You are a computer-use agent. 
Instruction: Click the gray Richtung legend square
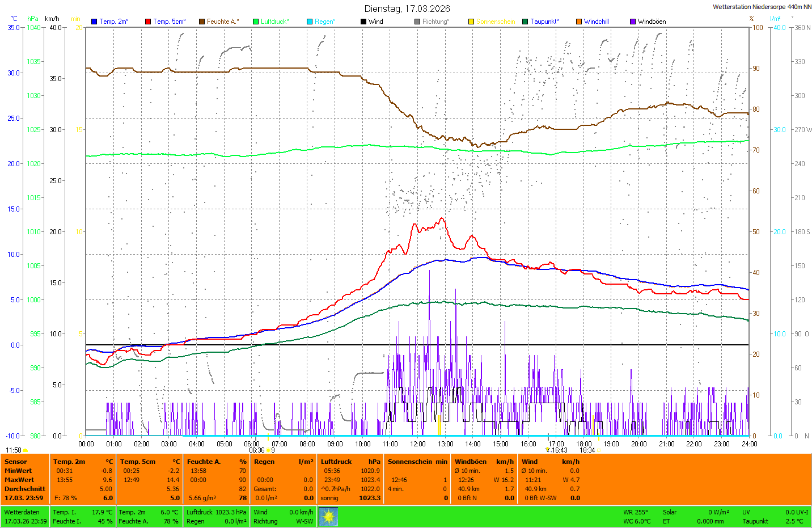tap(417, 22)
